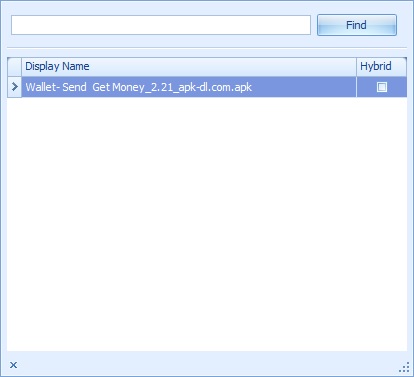
Task: Click the blank space right of the apk filename
Action: (x=303, y=87)
